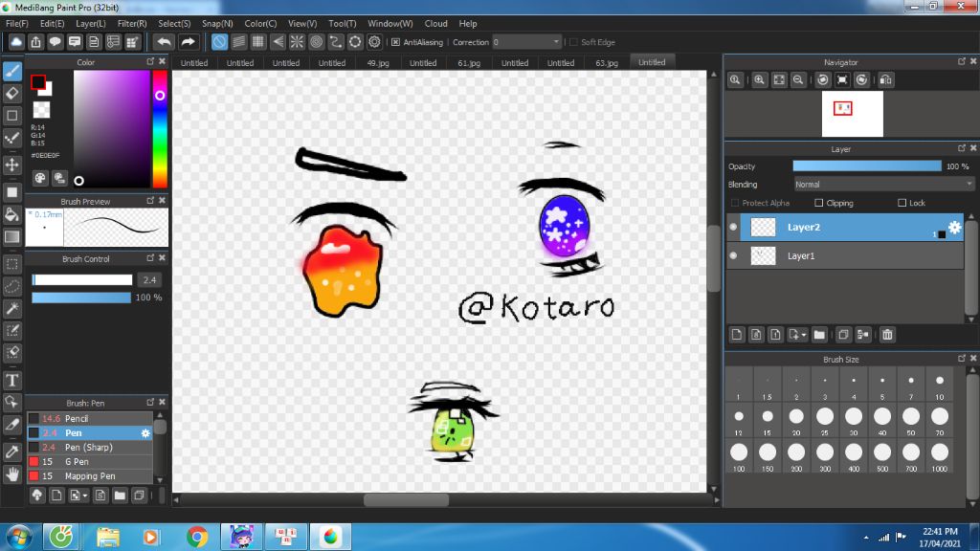This screenshot has height=551, width=980.
Task: Enable the vanishing point snap guide
Action: tap(278, 42)
